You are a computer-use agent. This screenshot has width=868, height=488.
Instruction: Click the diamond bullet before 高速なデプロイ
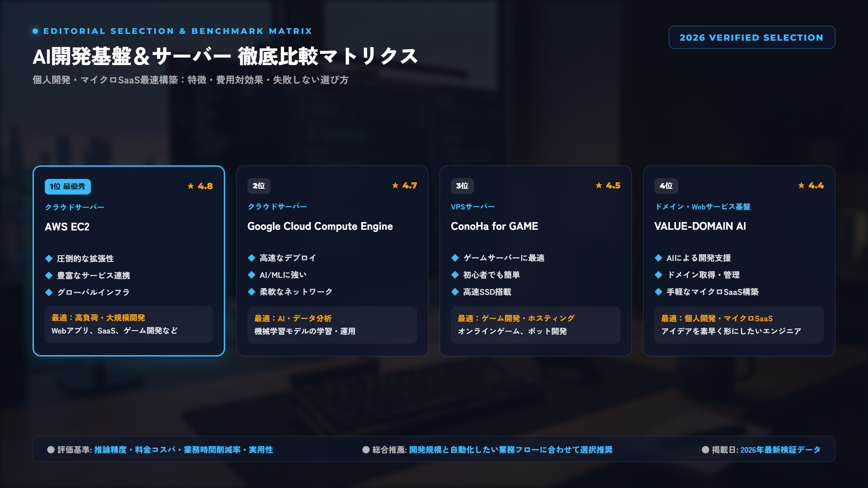point(252,258)
